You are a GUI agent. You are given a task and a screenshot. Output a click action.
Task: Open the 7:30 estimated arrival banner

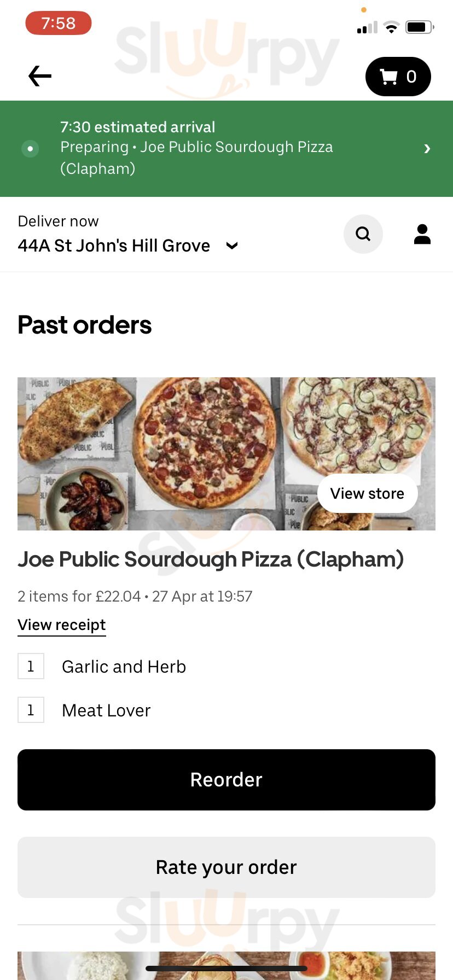click(219, 148)
